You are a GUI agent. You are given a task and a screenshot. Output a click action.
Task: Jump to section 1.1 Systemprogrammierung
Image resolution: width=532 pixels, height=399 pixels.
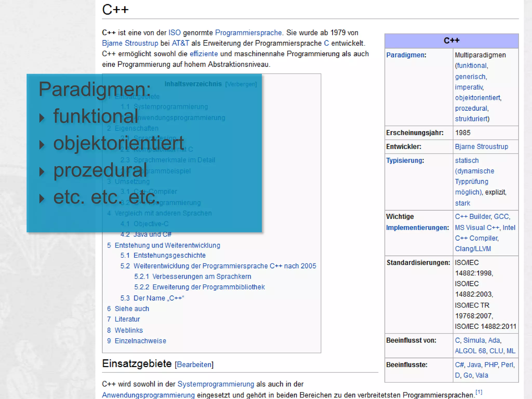pos(164,107)
